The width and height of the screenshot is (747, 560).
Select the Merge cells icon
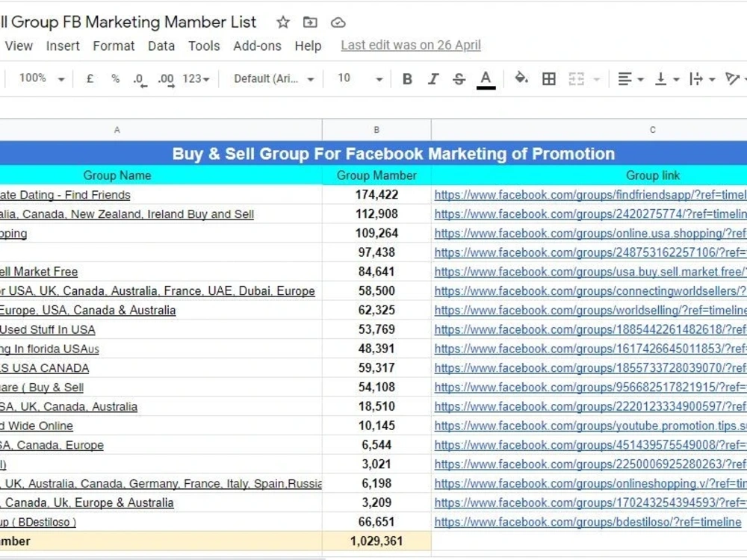(577, 78)
